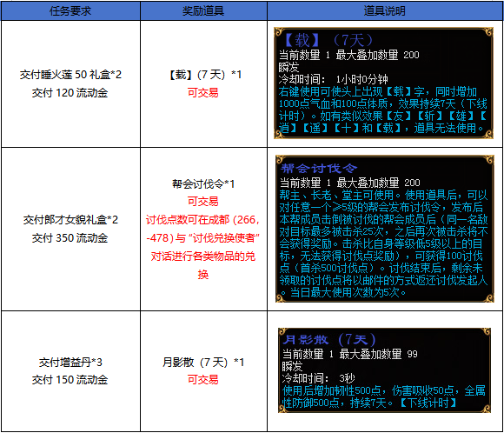Open the 【载】(7天) item tooltip image
Image resolution: width=504 pixels, height=433 pixels.
(x=383, y=83)
